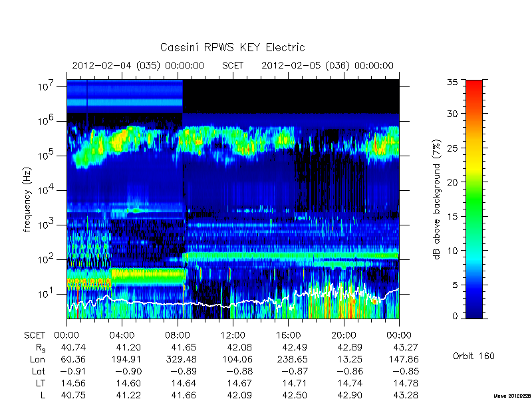Click the L value 40.75
This screenshot has width=532, height=399.
(x=73, y=395)
